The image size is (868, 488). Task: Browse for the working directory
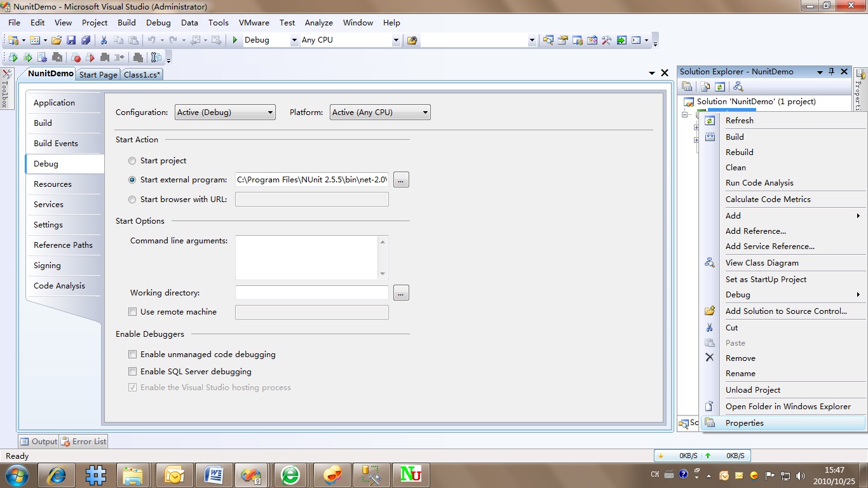click(x=401, y=293)
